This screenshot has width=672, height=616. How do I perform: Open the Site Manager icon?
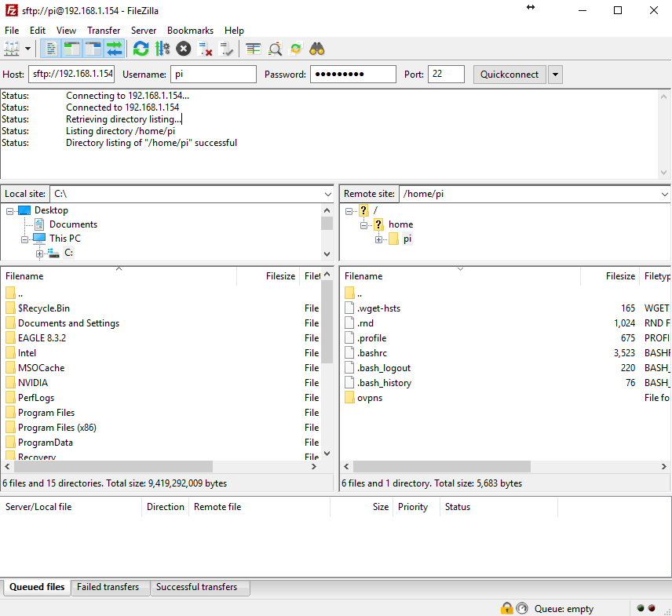pyautogui.click(x=12, y=49)
